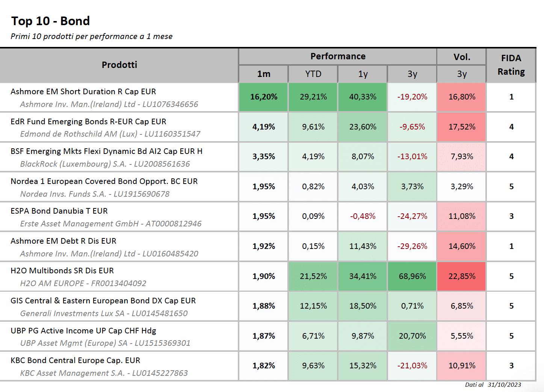Open UBP PG Active Income UP Cap CHF Hdg
Image resolution: width=544 pixels, height=392 pixels.
pyautogui.click(x=83, y=331)
